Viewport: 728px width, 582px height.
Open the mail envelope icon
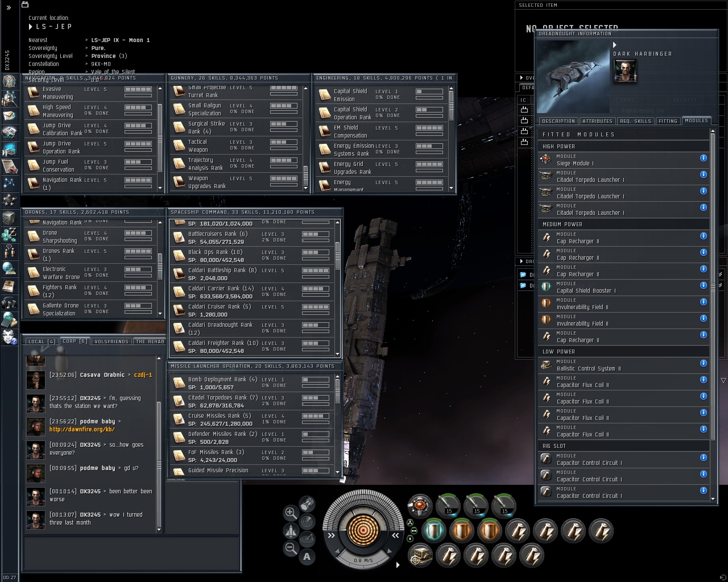[x=9, y=115]
